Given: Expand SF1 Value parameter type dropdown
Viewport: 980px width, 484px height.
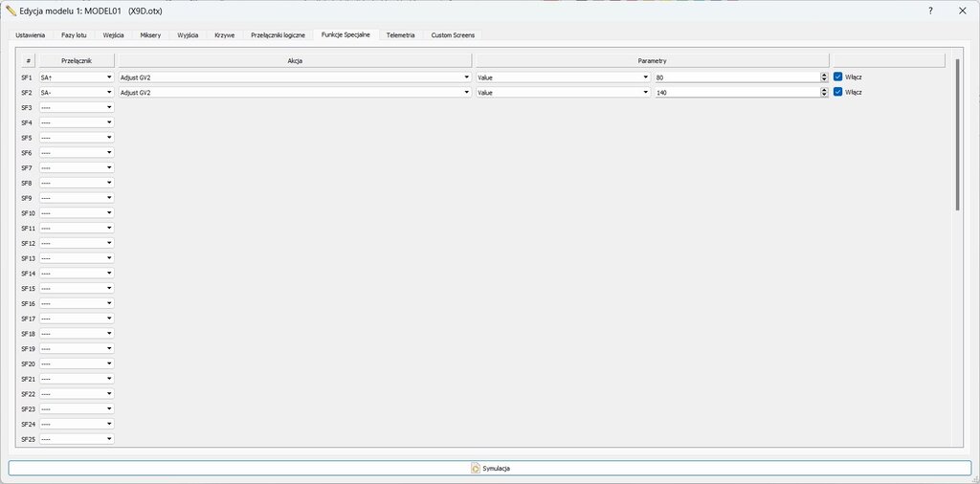Looking at the screenshot, I should (x=563, y=77).
